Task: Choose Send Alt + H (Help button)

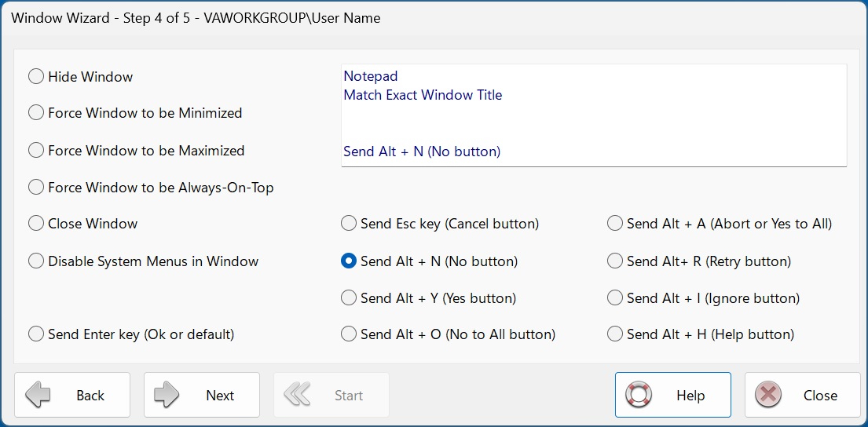Action: [701, 334]
